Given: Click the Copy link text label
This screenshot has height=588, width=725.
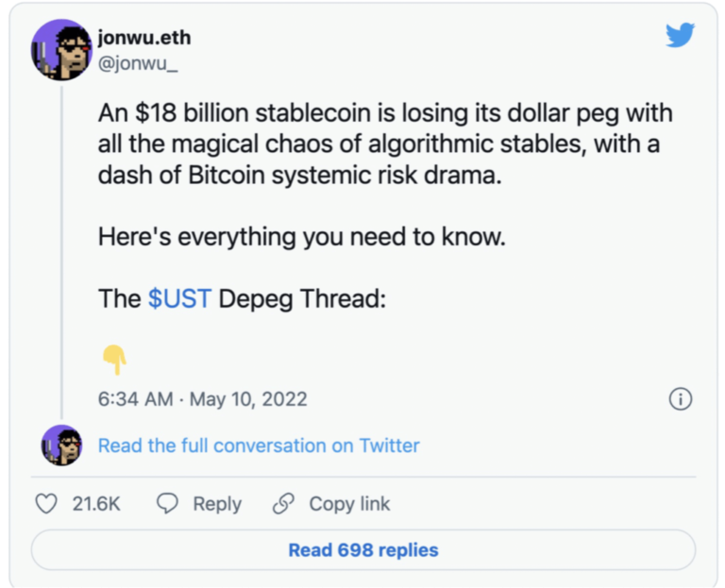Looking at the screenshot, I should (349, 504).
